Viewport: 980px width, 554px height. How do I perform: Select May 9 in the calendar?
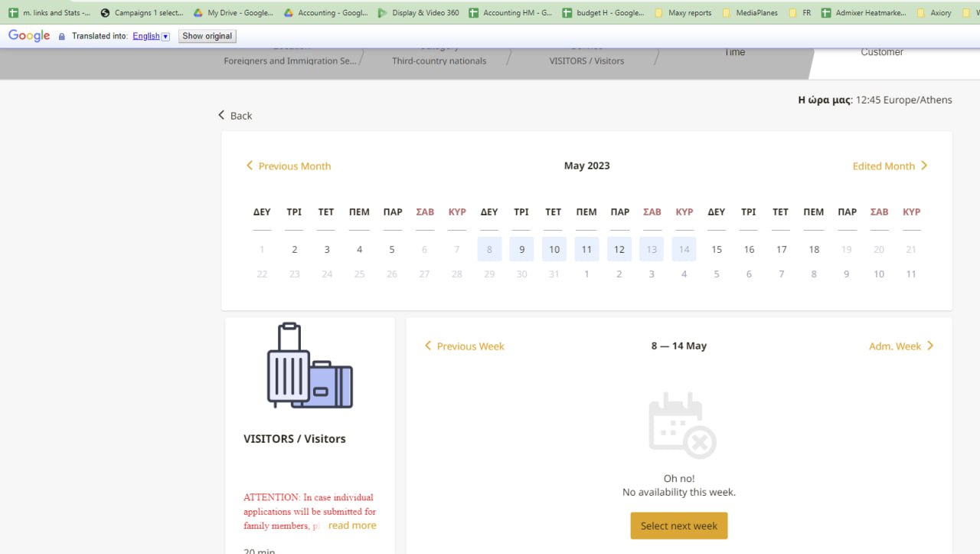coord(521,249)
